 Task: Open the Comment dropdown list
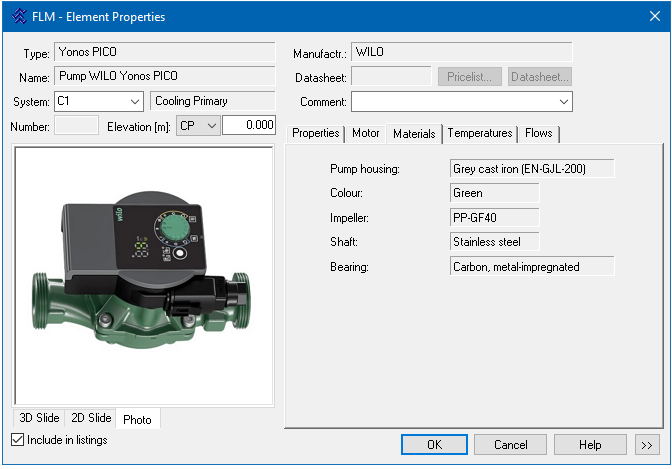click(564, 101)
